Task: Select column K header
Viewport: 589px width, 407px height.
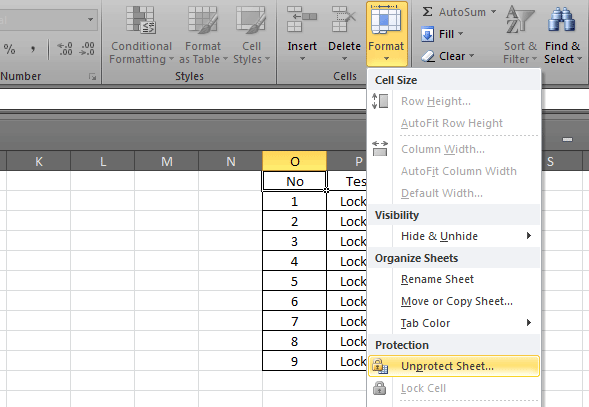Action: (x=39, y=161)
